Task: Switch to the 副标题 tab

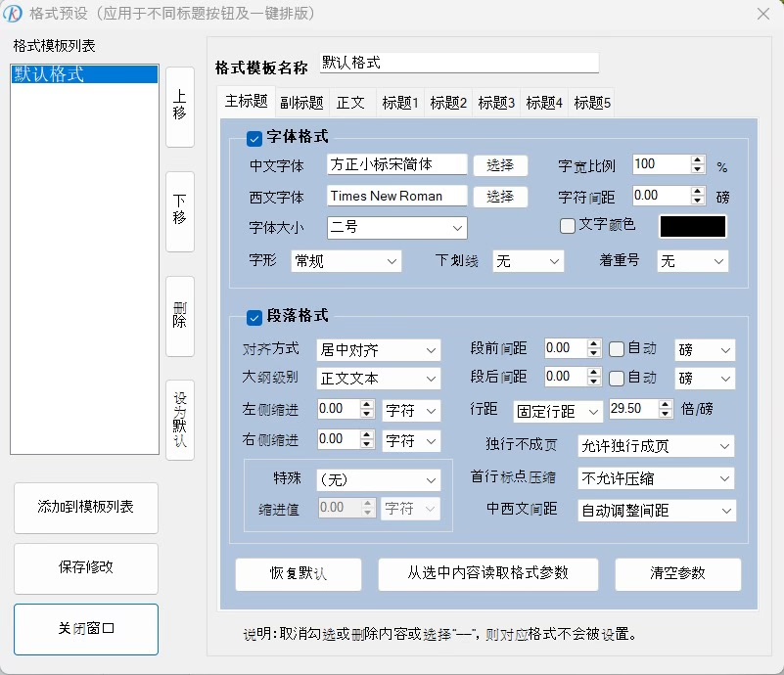Action: coord(302,103)
